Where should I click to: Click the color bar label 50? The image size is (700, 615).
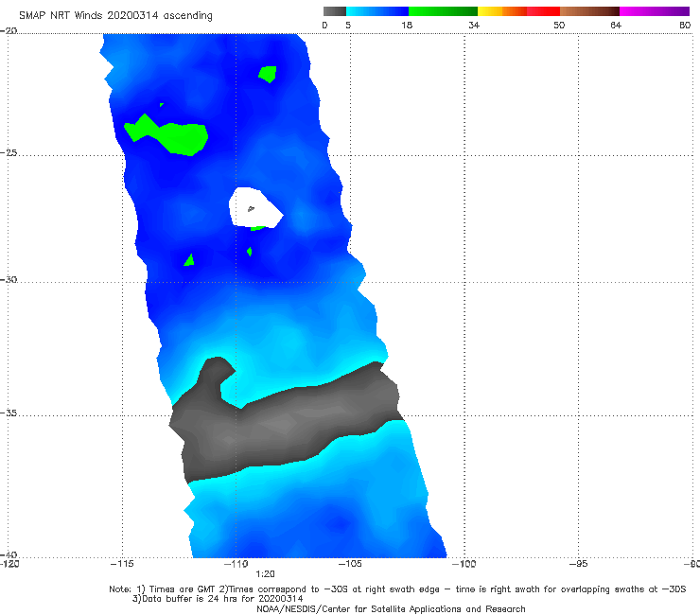click(x=559, y=26)
